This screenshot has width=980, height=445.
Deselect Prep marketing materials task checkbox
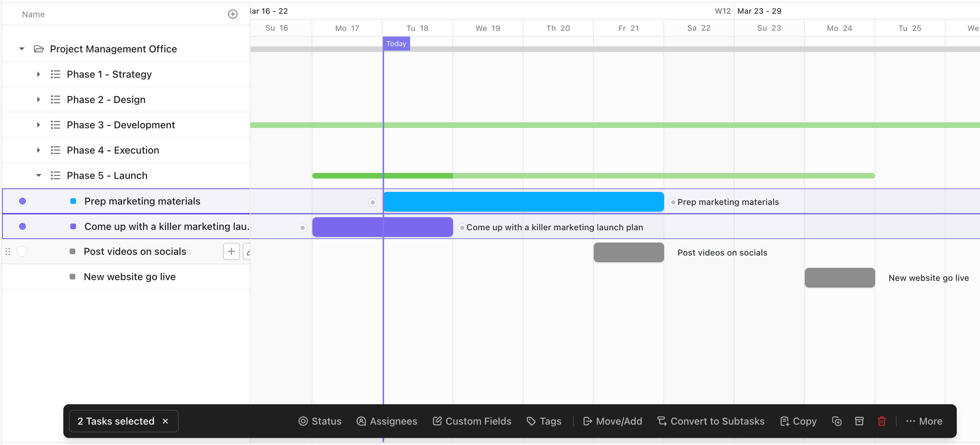point(23,201)
